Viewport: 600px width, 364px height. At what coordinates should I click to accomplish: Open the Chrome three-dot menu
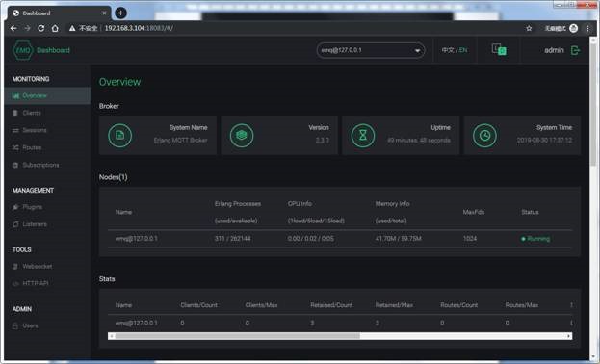(x=587, y=28)
